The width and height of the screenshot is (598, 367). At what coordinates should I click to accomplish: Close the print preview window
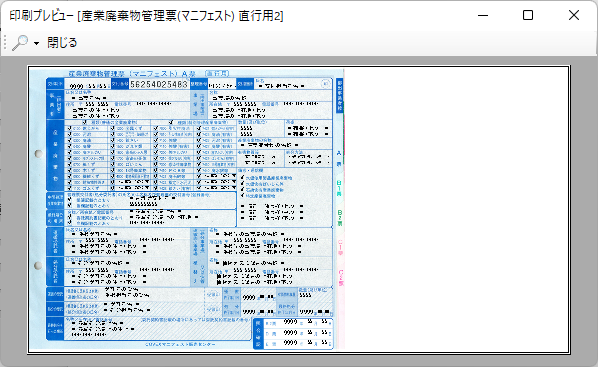(x=574, y=15)
